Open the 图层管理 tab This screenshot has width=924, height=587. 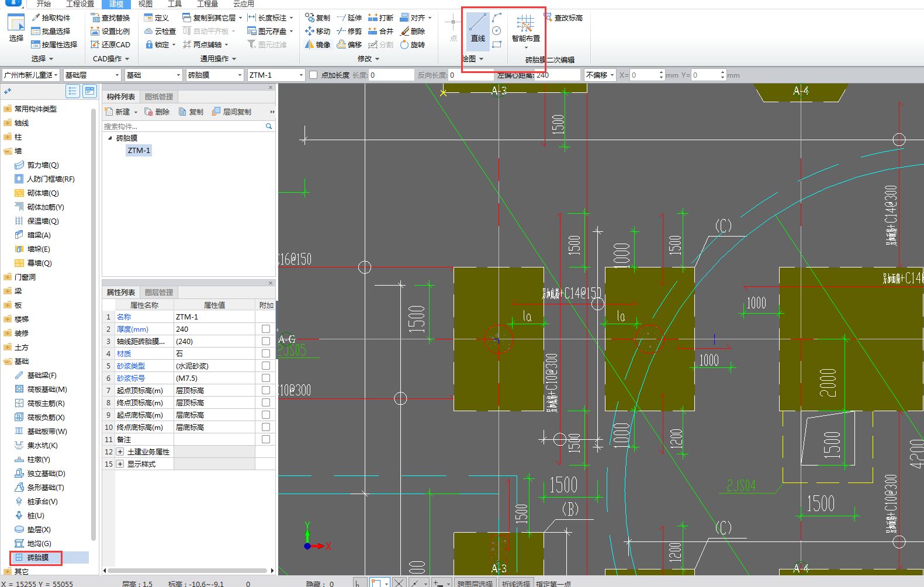159,292
